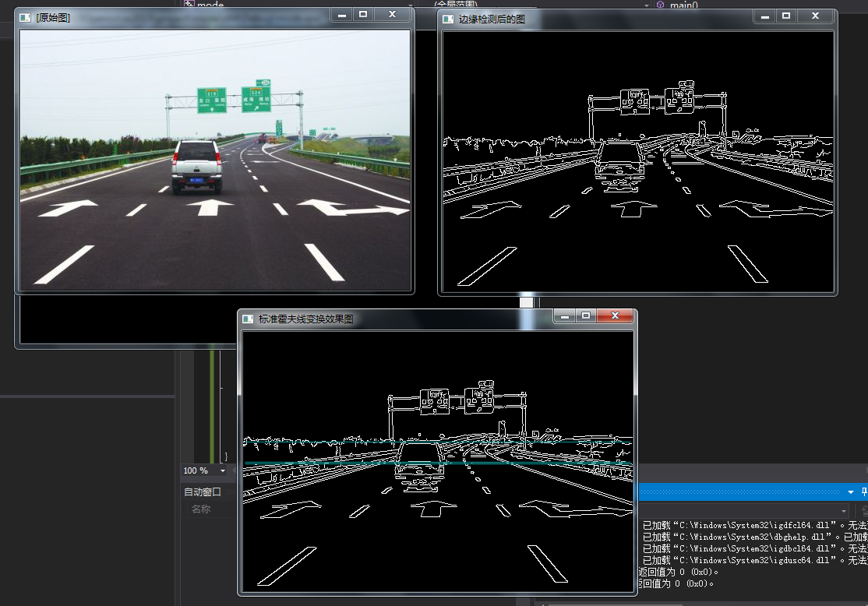Image resolution: width=868 pixels, height=606 pixels.
Task: Open the main() member dropdown
Action: click(x=761, y=5)
